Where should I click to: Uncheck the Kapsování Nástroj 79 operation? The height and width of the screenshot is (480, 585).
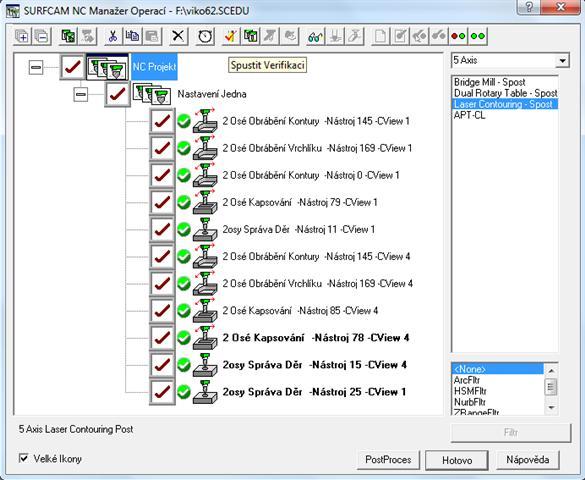pyautogui.click(x=162, y=202)
